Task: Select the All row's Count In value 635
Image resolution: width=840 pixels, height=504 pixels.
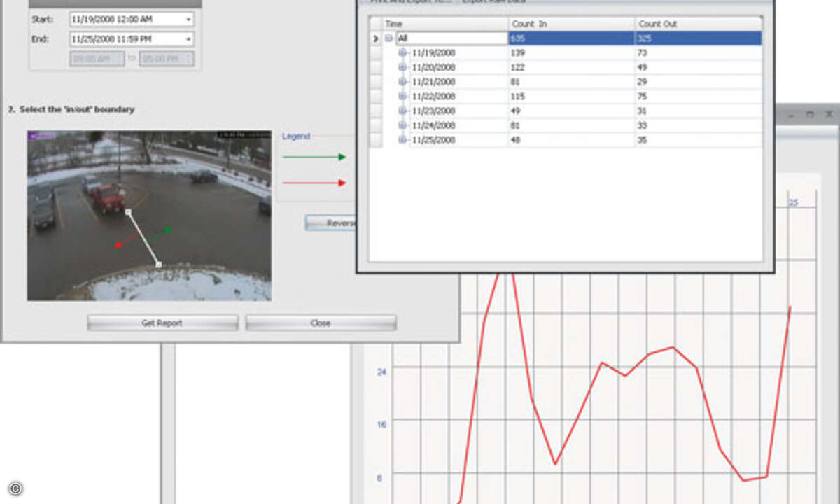Action: pos(572,38)
